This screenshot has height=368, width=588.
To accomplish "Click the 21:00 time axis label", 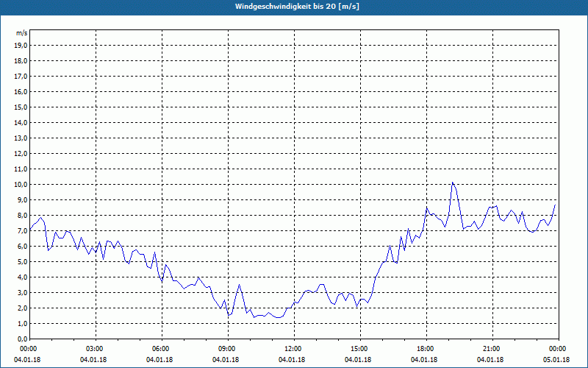I will coord(492,349).
